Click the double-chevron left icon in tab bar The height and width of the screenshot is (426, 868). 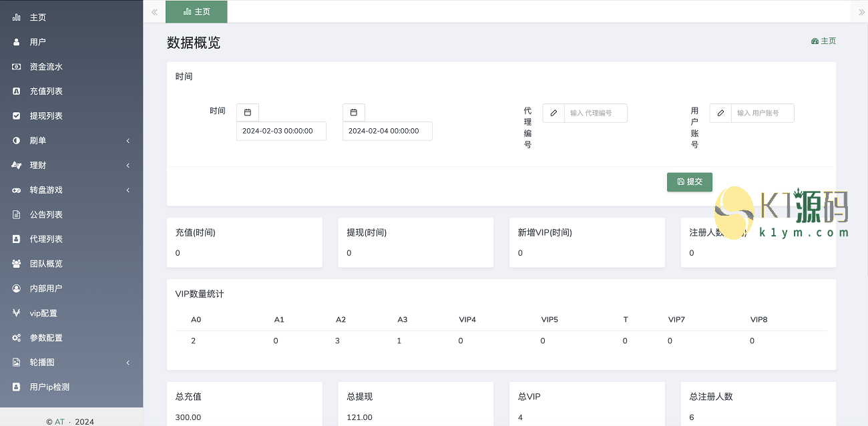click(154, 12)
